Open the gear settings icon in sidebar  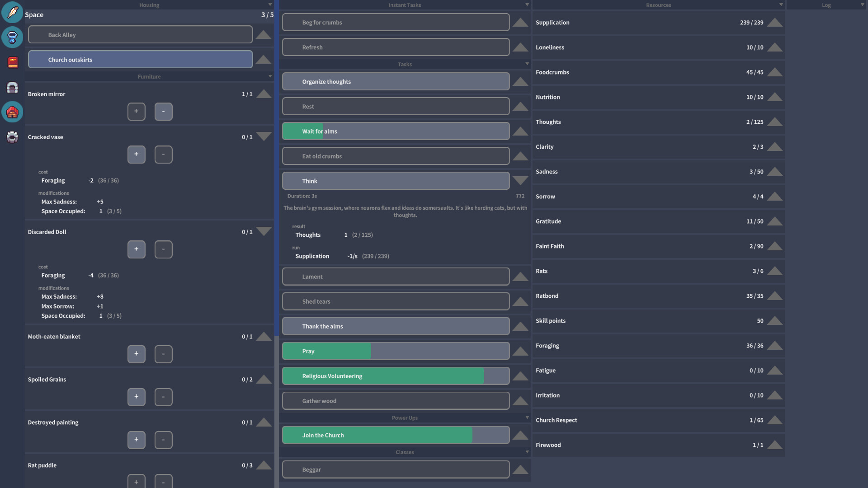12,137
